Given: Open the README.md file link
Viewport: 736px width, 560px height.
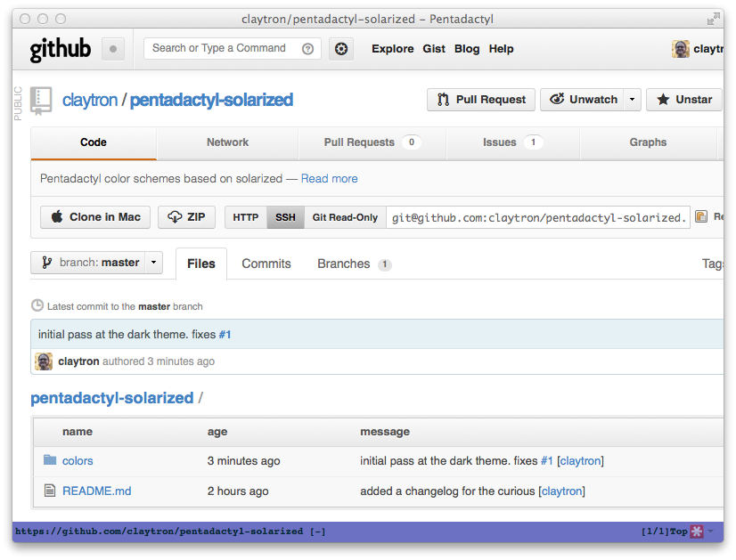Looking at the screenshot, I should [97, 491].
